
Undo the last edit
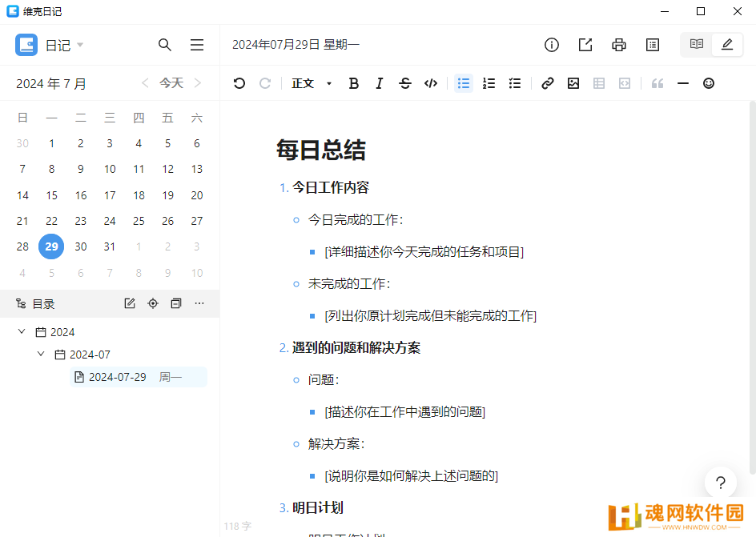[239, 83]
